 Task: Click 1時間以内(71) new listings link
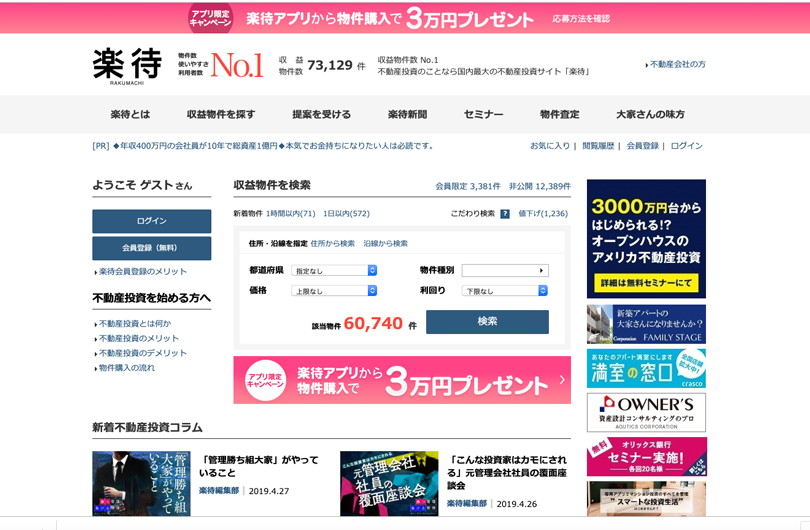(291, 214)
